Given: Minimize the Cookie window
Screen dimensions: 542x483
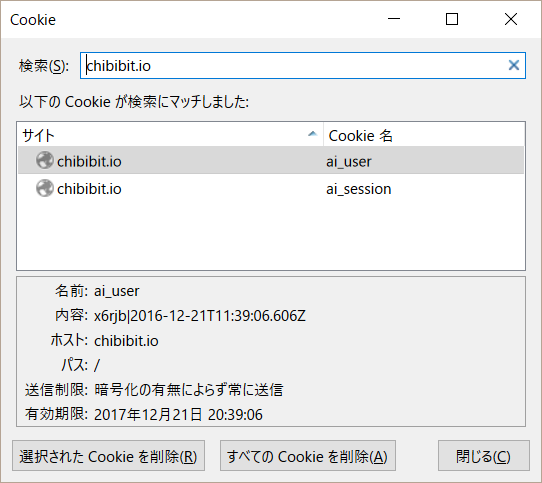Looking at the screenshot, I should (394, 19).
